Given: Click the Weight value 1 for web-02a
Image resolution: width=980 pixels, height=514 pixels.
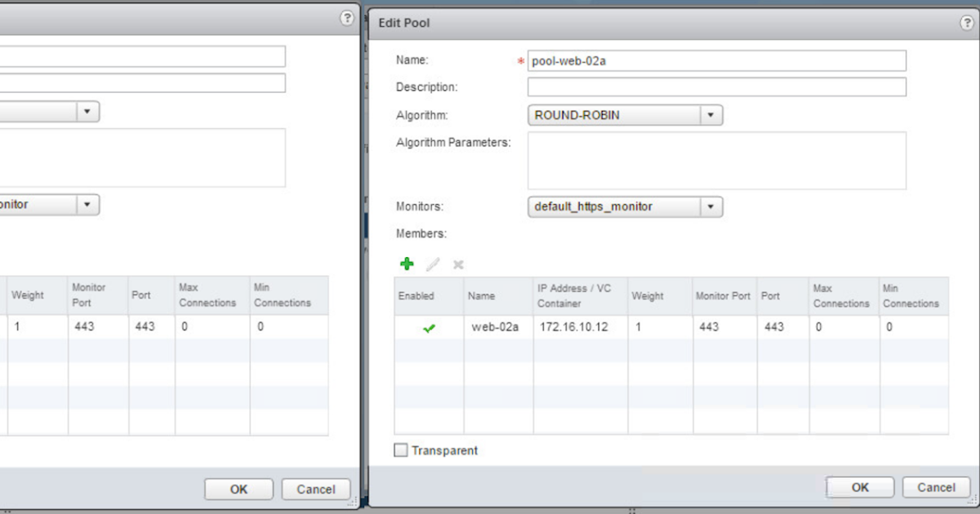Looking at the screenshot, I should pyautogui.click(x=642, y=326).
